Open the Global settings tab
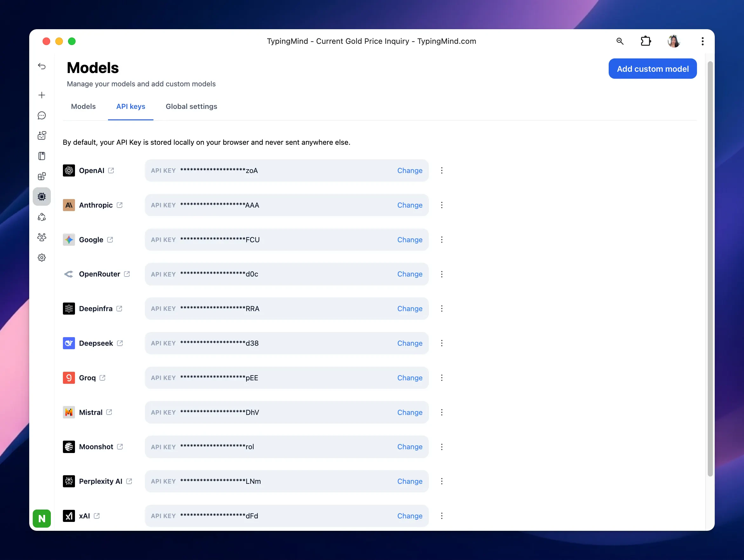Screen dimensions: 744x560 point(191,107)
